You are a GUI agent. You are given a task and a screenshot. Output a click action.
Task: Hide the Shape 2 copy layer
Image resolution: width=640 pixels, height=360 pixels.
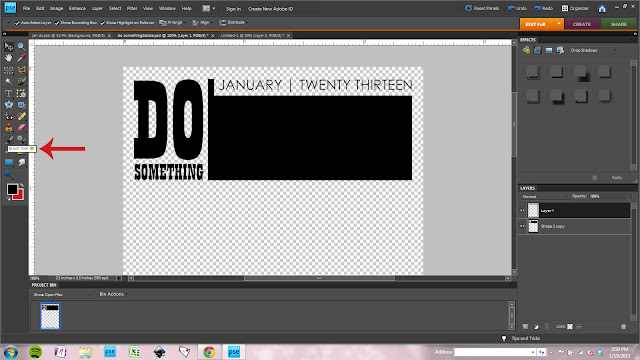click(x=522, y=226)
